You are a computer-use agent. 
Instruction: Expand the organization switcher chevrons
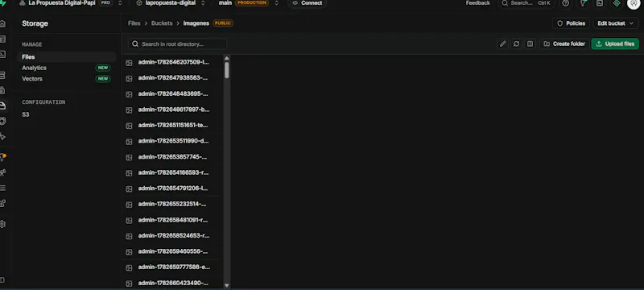click(x=120, y=3)
